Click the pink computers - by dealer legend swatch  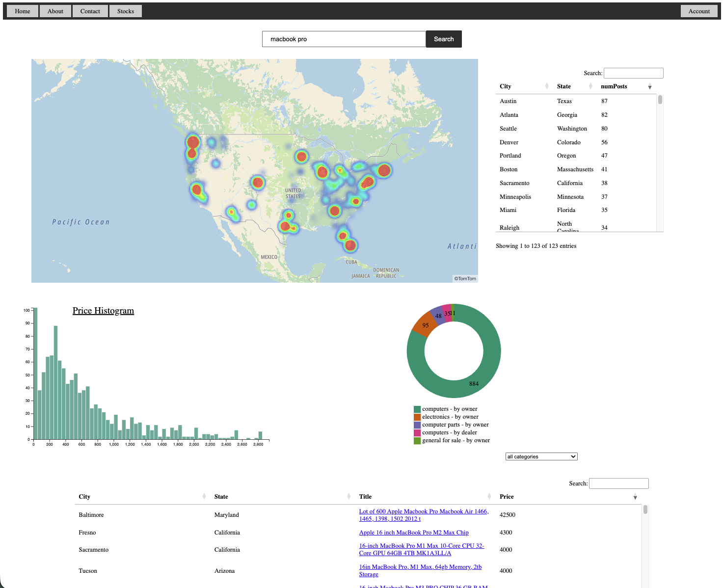pos(417,432)
